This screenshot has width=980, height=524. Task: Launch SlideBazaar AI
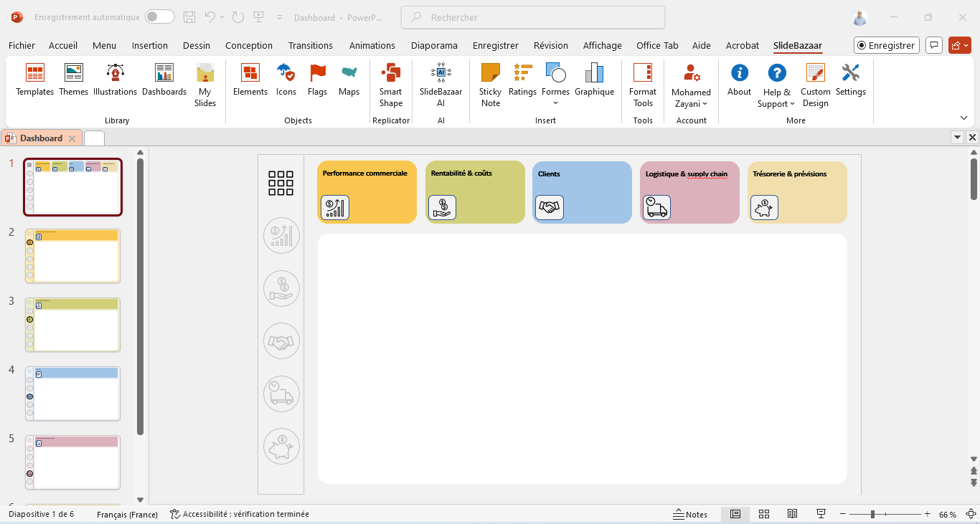pyautogui.click(x=440, y=85)
